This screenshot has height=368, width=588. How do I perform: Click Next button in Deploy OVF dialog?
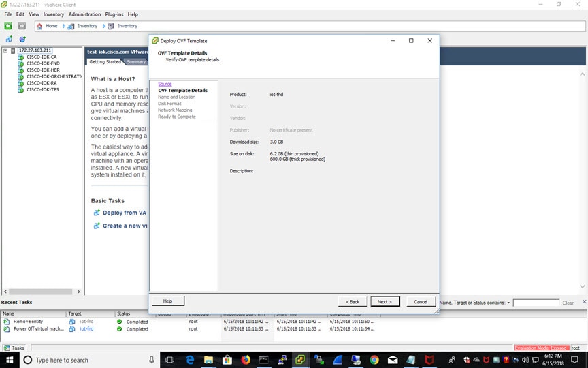click(385, 301)
